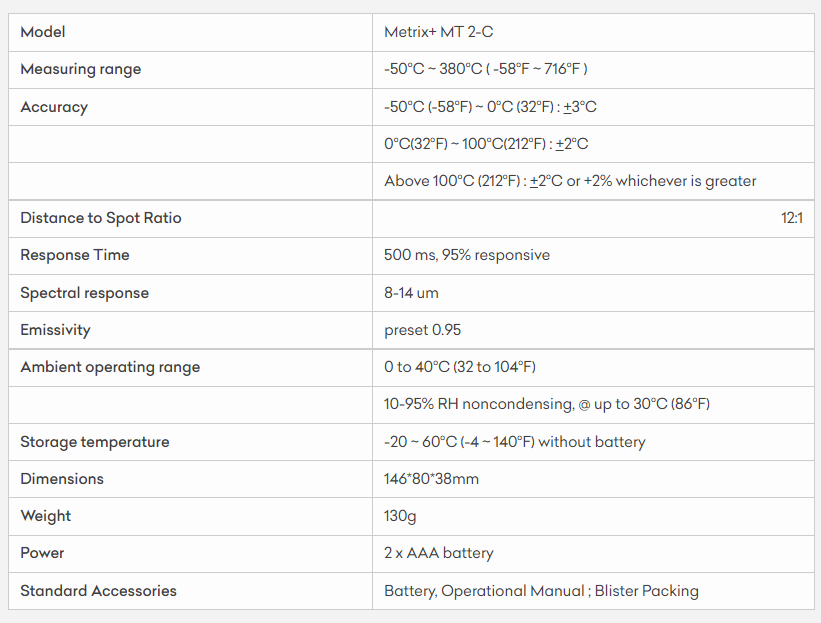Click the Measuring range label

tap(81, 69)
